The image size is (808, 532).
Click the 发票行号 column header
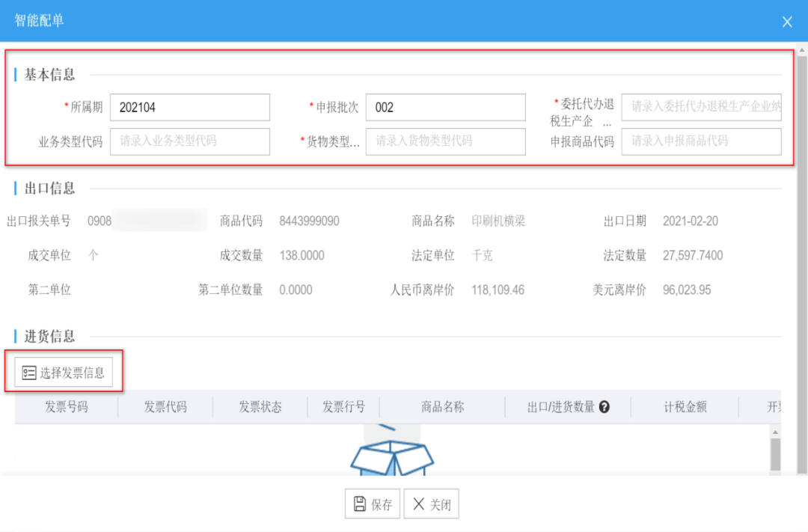[343, 407]
